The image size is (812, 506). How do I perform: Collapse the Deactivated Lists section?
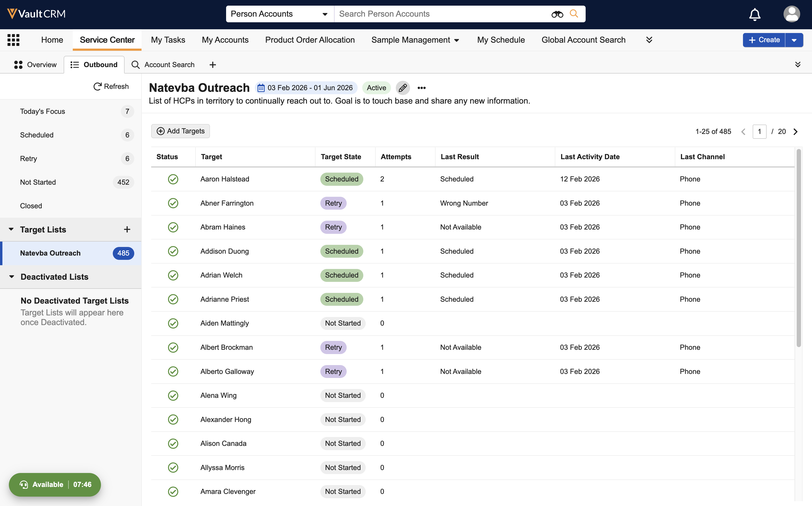pyautogui.click(x=12, y=277)
